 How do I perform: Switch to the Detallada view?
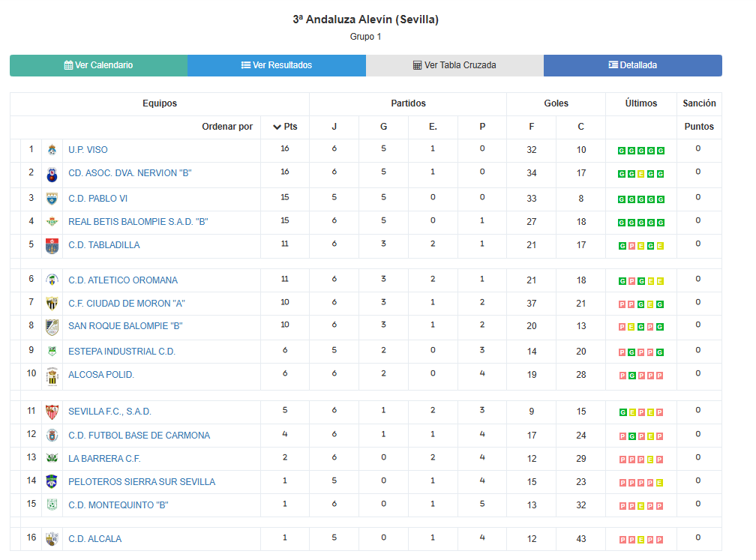633,65
